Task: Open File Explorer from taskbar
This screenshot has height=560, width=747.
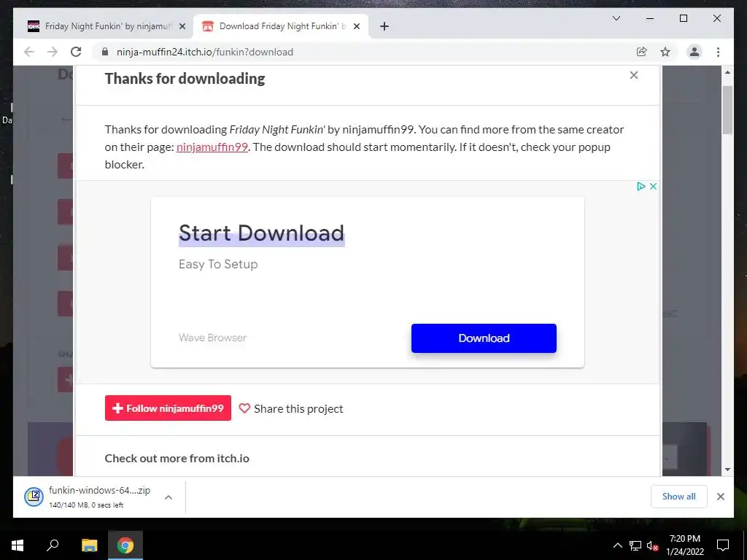Action: [89, 545]
